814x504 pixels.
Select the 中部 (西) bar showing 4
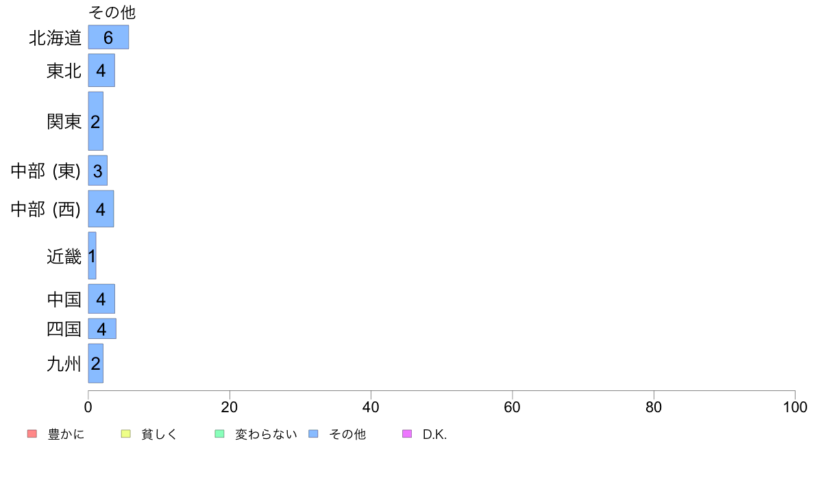coord(101,209)
